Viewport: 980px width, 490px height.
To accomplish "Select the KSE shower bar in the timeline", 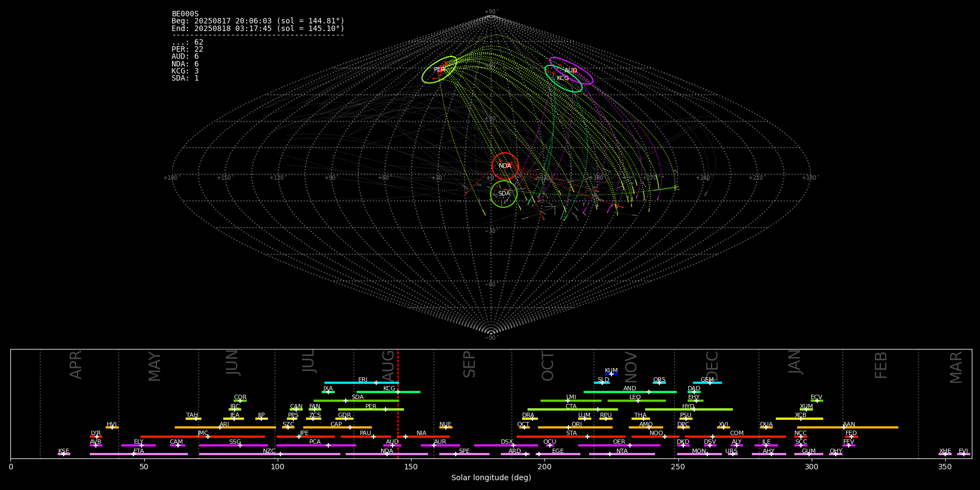I will point(64,454).
